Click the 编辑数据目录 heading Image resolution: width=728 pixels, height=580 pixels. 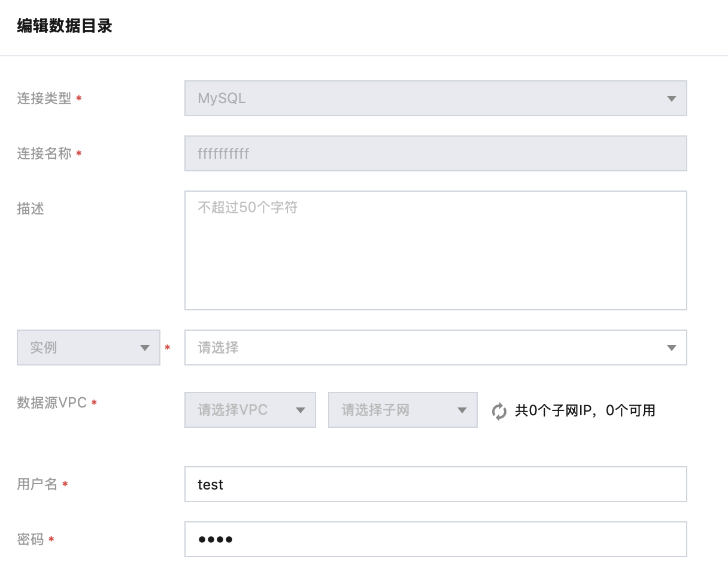(65, 26)
